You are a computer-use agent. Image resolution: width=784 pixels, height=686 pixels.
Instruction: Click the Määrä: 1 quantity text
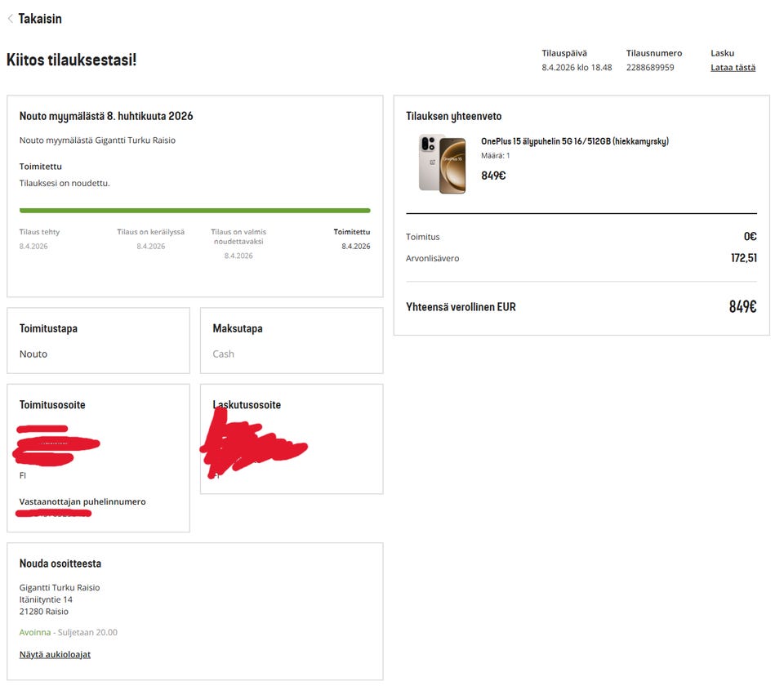tap(496, 155)
